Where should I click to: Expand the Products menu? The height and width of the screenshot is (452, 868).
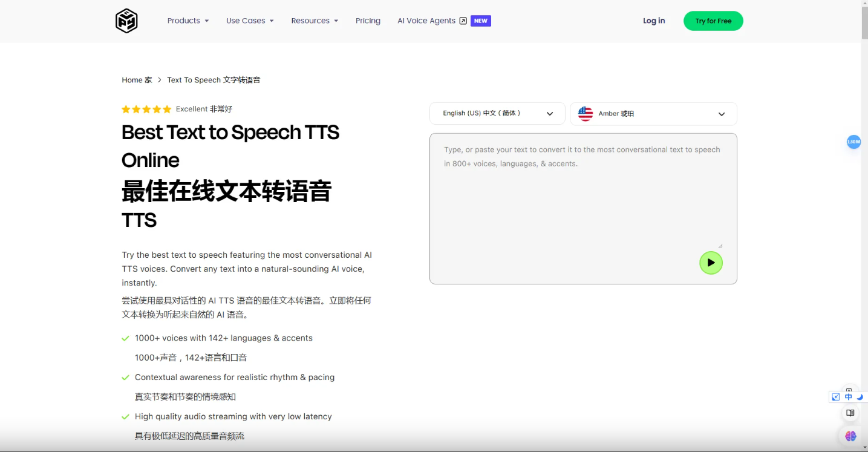pos(188,21)
